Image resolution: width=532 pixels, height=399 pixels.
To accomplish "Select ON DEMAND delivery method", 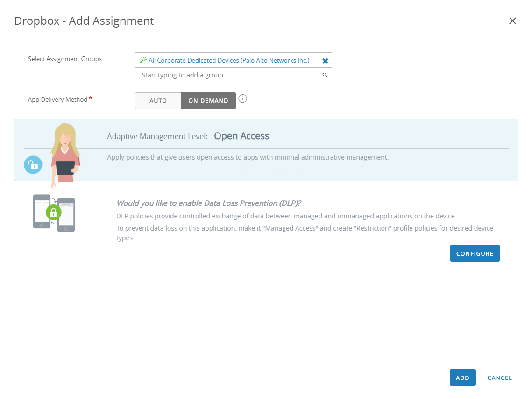I will click(208, 101).
